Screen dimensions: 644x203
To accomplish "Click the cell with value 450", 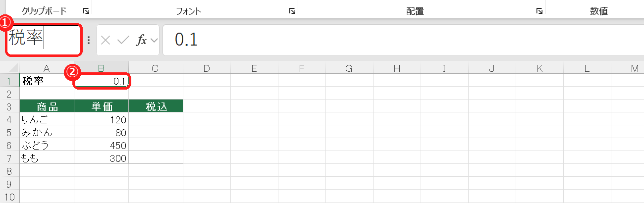I will click(102, 145).
